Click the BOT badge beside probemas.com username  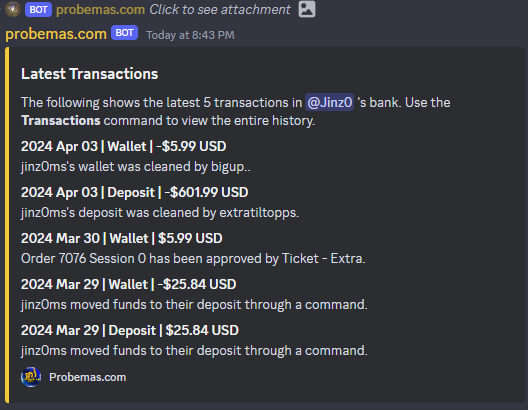tap(124, 33)
